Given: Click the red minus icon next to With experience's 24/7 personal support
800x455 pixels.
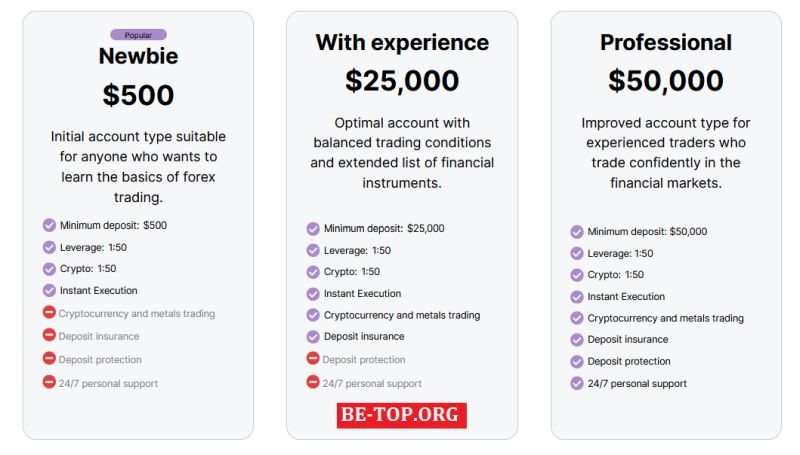Looking at the screenshot, I should [x=313, y=382].
